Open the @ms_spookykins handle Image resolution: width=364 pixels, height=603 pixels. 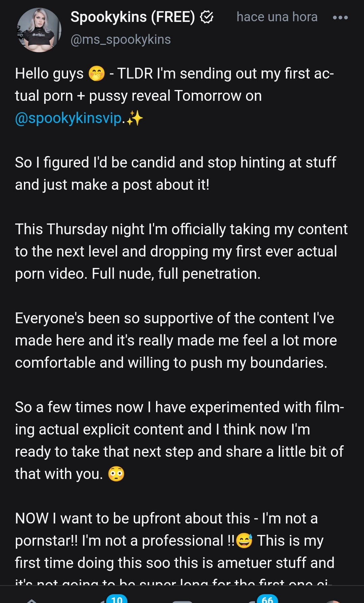click(120, 40)
